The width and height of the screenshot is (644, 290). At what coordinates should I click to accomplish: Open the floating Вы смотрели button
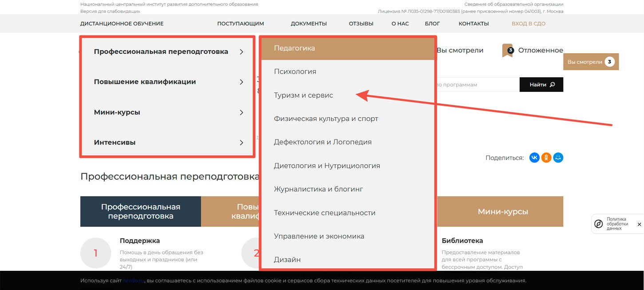(x=591, y=62)
